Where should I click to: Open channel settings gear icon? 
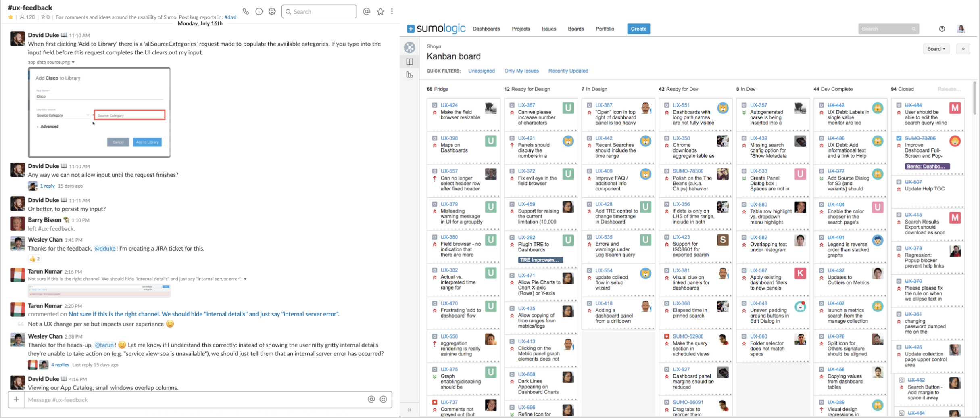[x=272, y=11]
